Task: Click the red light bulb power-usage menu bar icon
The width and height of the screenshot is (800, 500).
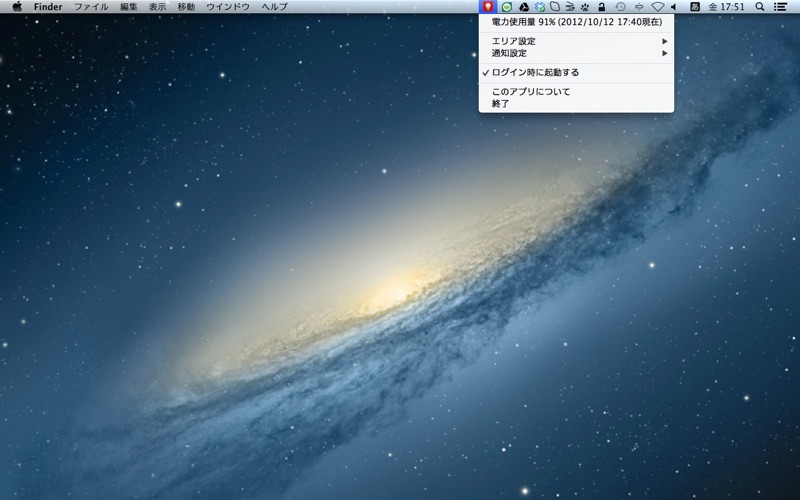Action: (x=488, y=7)
